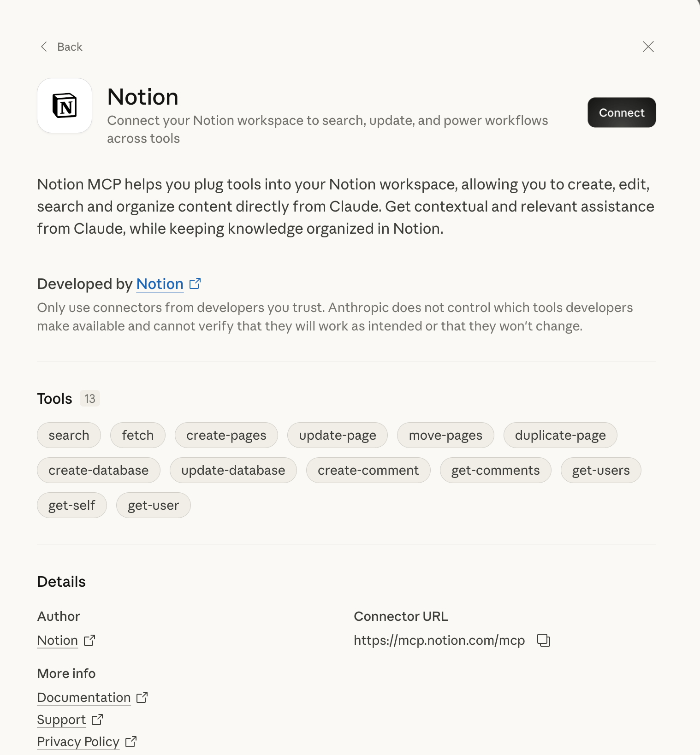Click external link icon beside Support
700x755 pixels.
(x=97, y=720)
